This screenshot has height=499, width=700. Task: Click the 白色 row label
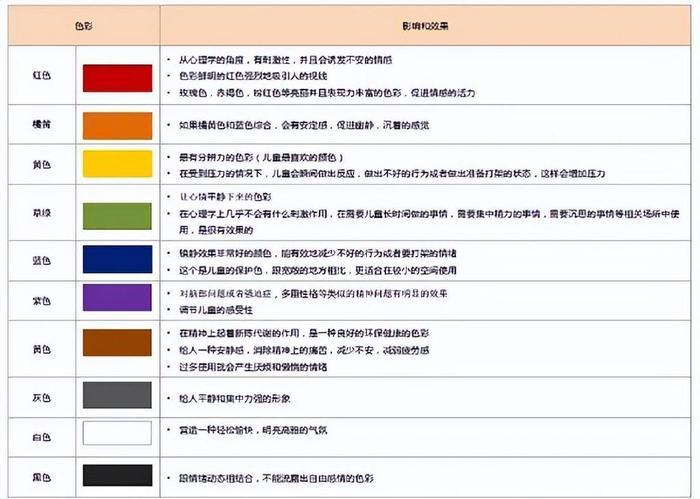(41, 436)
